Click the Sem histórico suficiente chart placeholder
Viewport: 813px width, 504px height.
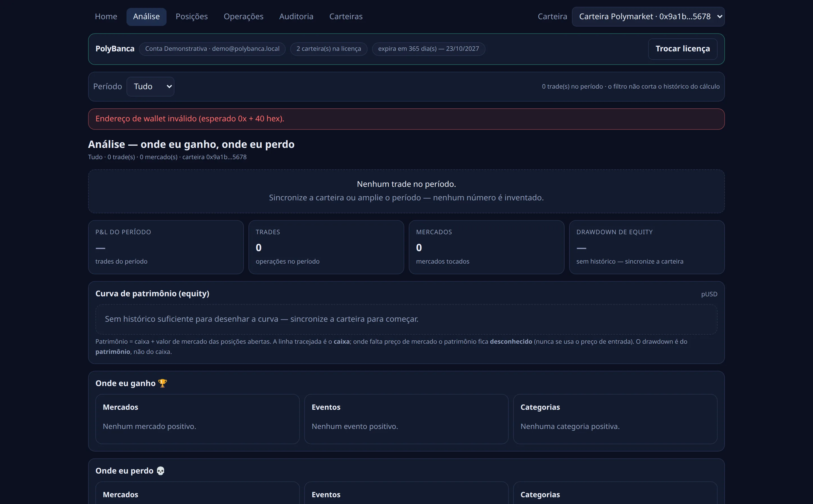(x=406, y=319)
